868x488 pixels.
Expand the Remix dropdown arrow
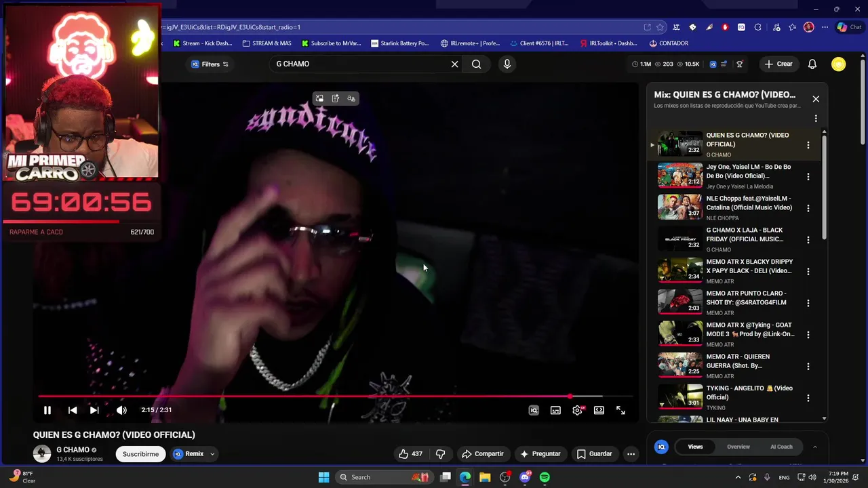[212, 454]
